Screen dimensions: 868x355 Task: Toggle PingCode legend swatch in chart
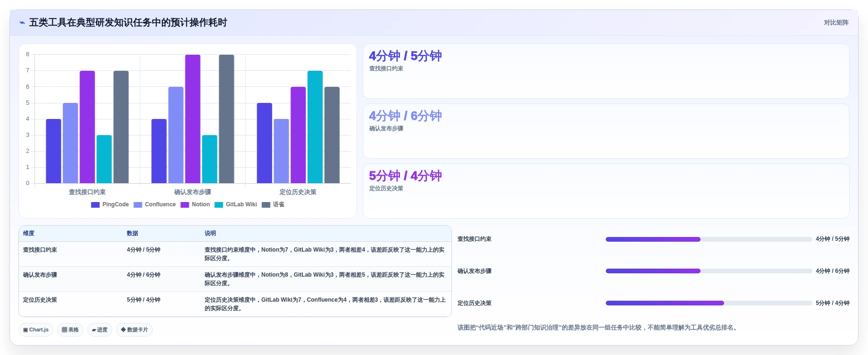[95, 205]
